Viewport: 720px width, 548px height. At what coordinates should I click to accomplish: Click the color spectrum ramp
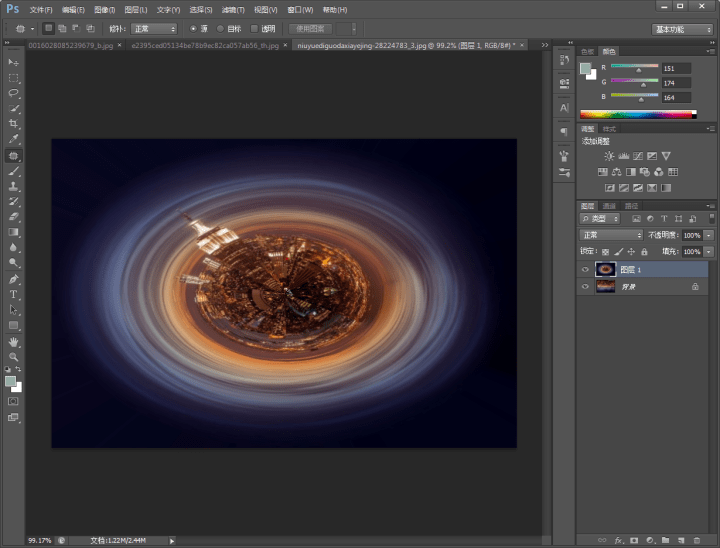[x=638, y=114]
